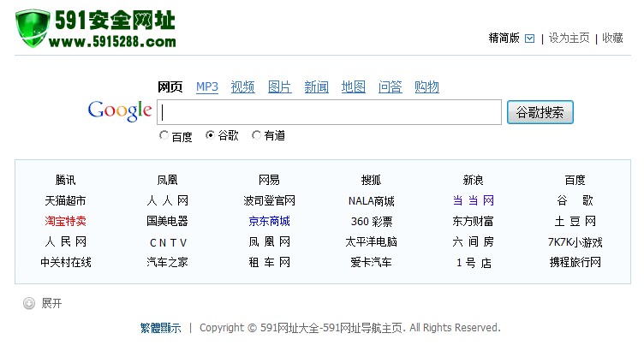The width and height of the screenshot is (644, 363).
Task: Click the 设为主页 link
Action: tap(569, 39)
